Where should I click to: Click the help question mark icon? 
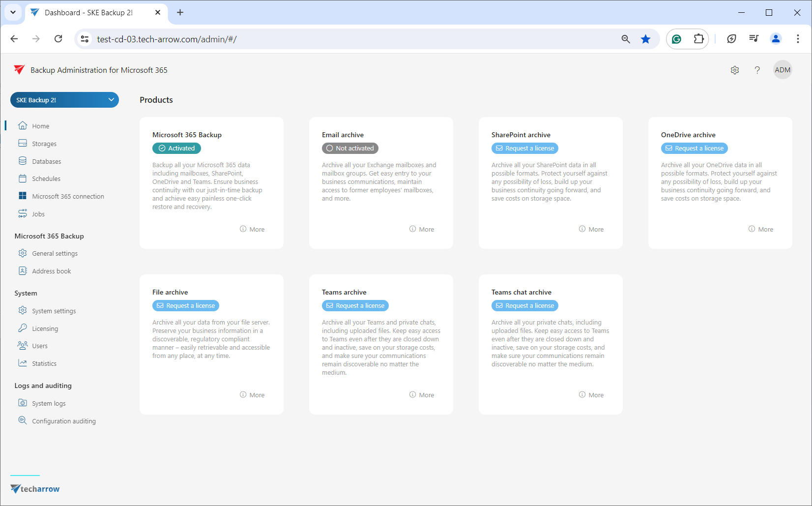click(757, 70)
